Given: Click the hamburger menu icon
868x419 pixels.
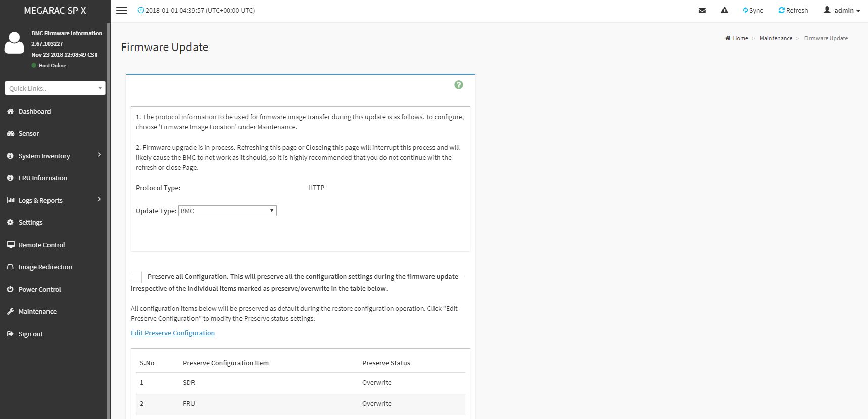Looking at the screenshot, I should (122, 10).
